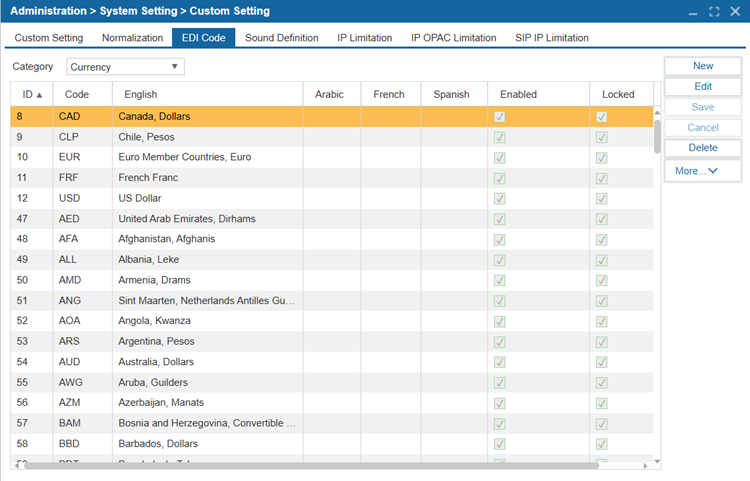Toggle Locked checkbox for EUR row
750x481 pixels.
(x=601, y=158)
